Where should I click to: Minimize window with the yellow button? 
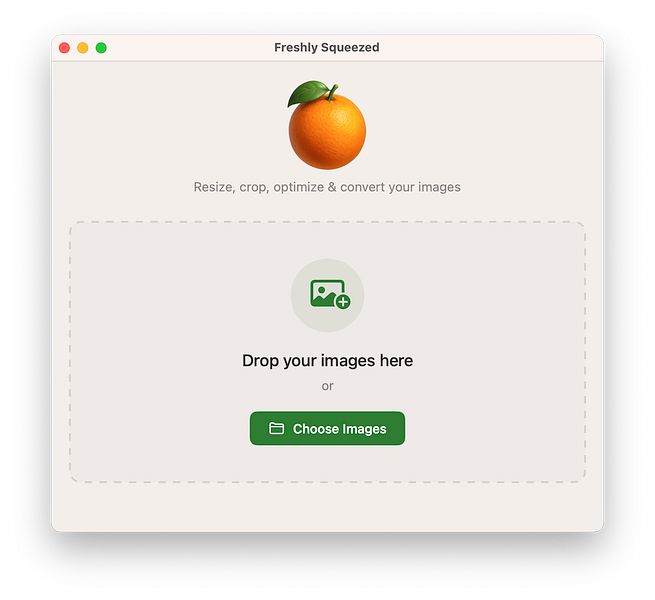coord(83,48)
